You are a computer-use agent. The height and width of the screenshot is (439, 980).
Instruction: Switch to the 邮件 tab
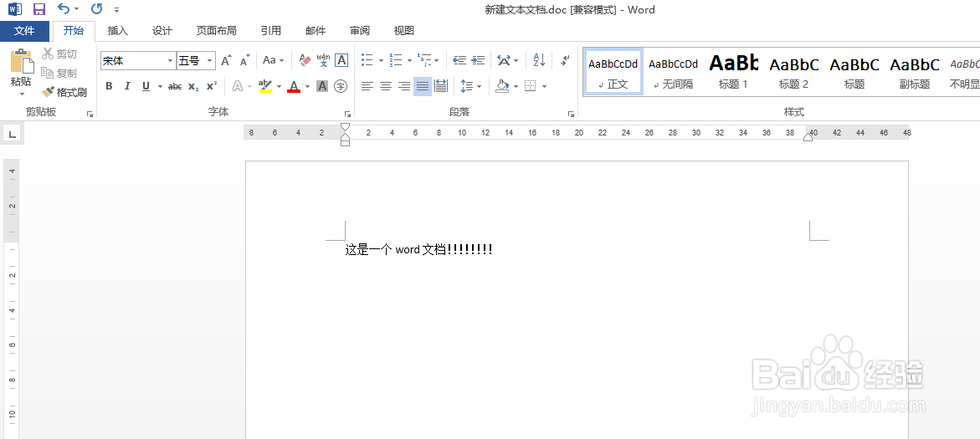coord(316,31)
